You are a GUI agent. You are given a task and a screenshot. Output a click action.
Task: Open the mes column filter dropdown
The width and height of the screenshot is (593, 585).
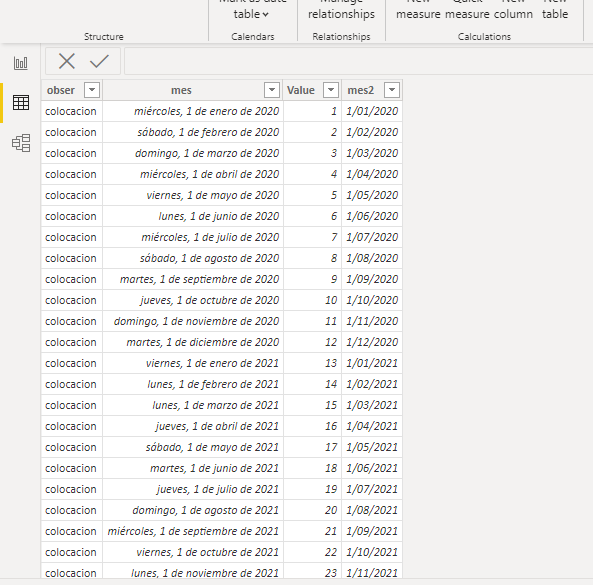272,90
